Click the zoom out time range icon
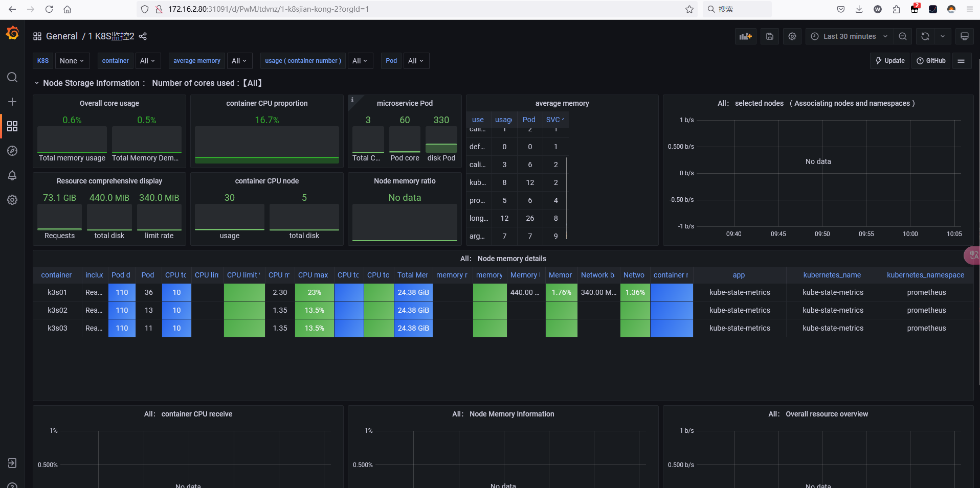Viewport: 980px width, 488px height. [x=902, y=36]
